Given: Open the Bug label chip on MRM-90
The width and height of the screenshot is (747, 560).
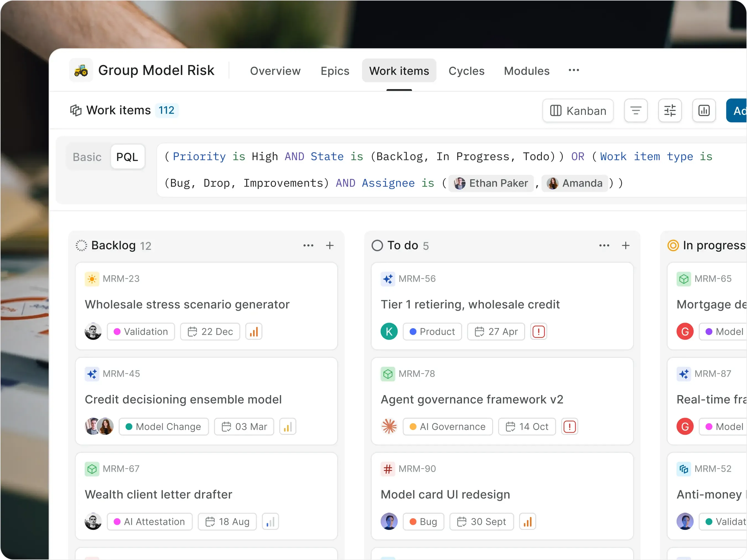Looking at the screenshot, I should point(424,521).
